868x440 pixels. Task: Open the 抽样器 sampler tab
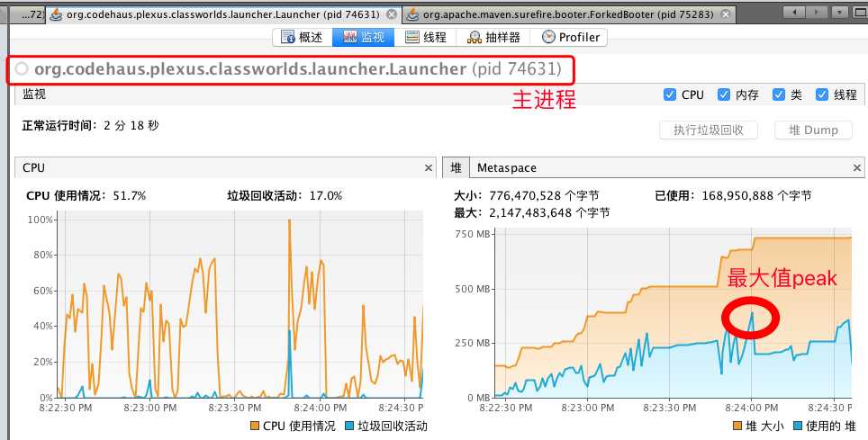(493, 37)
